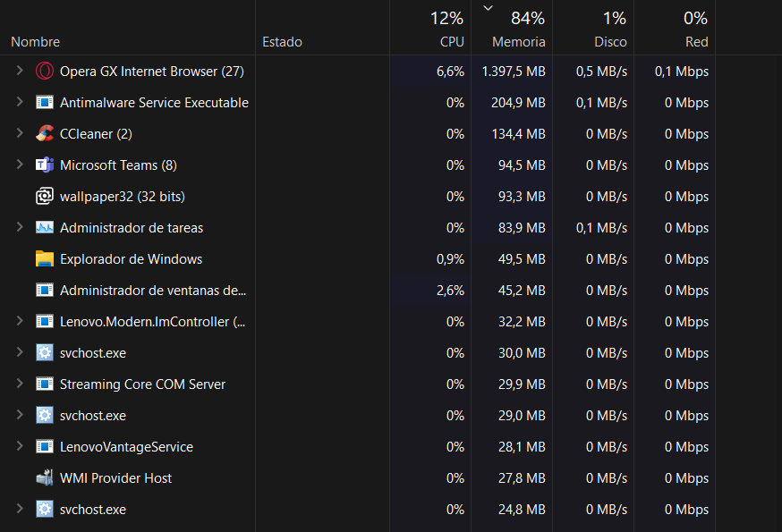Image resolution: width=782 pixels, height=532 pixels.
Task: Expand the Lenovo.Modern.ImController row
Action: (20, 321)
